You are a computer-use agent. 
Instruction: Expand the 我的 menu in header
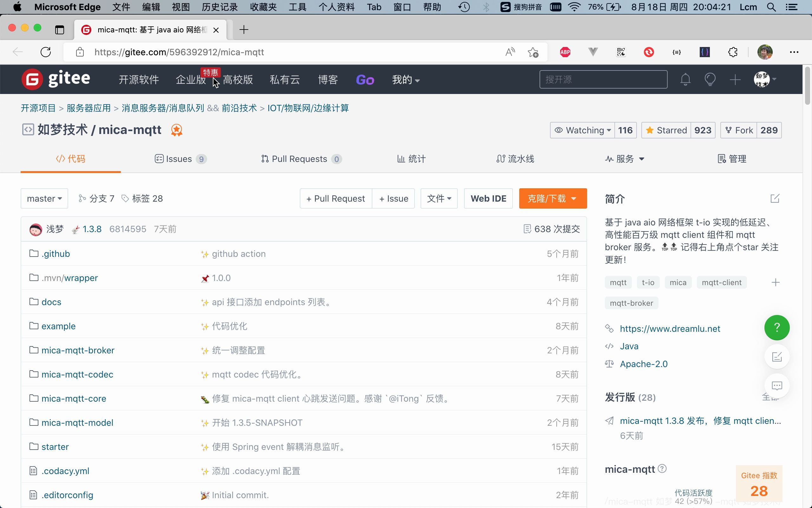point(406,80)
